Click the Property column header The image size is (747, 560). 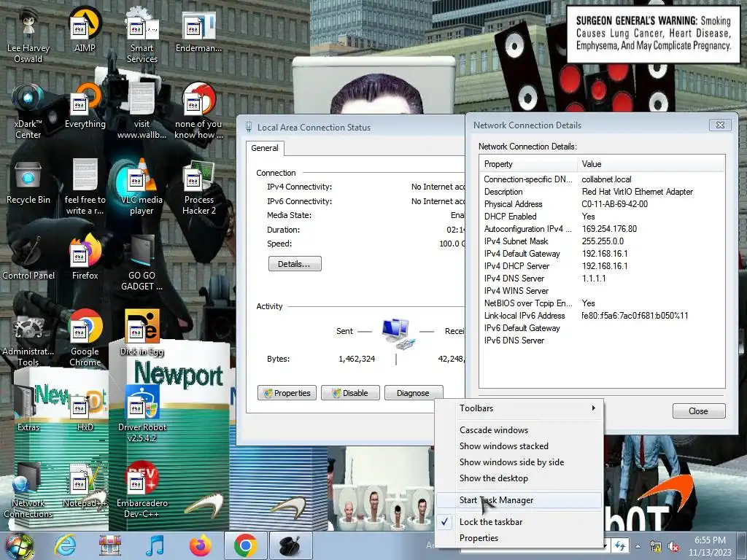(528, 164)
